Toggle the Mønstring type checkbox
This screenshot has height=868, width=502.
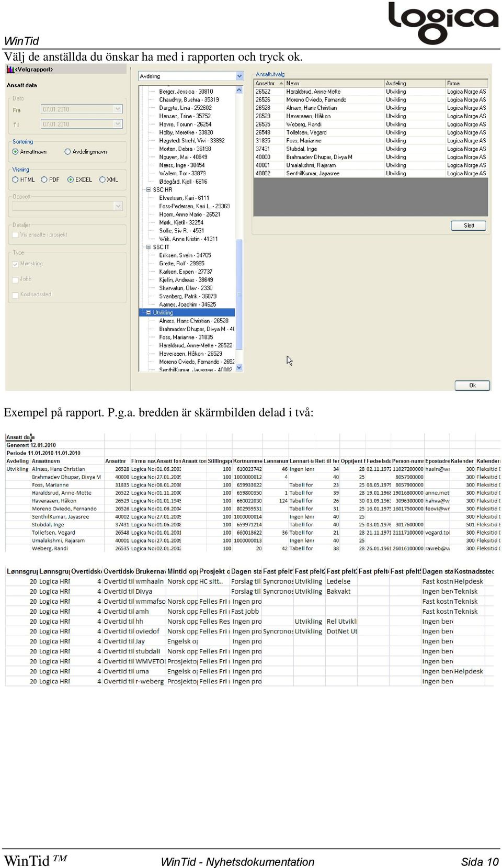15,264
